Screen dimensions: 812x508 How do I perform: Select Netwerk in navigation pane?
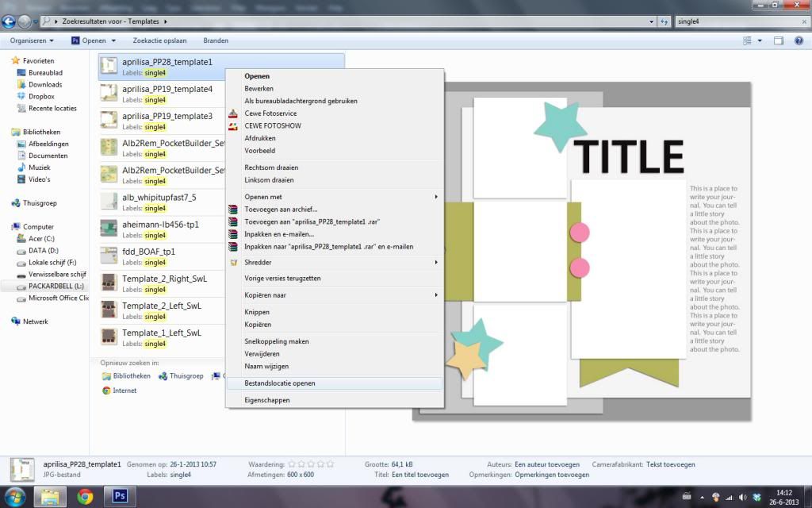(35, 321)
